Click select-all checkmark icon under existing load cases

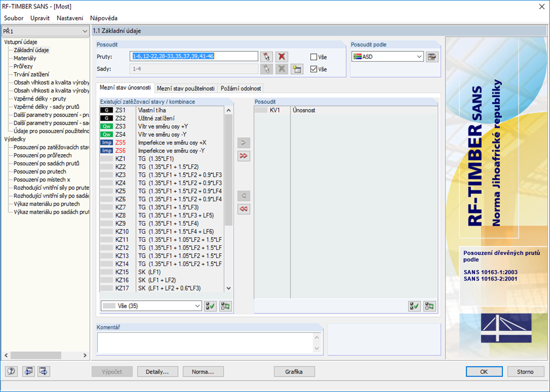coord(210,306)
